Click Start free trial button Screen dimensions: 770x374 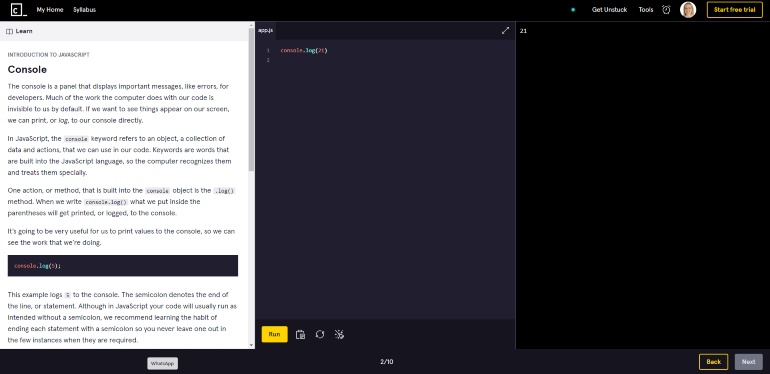pos(734,10)
